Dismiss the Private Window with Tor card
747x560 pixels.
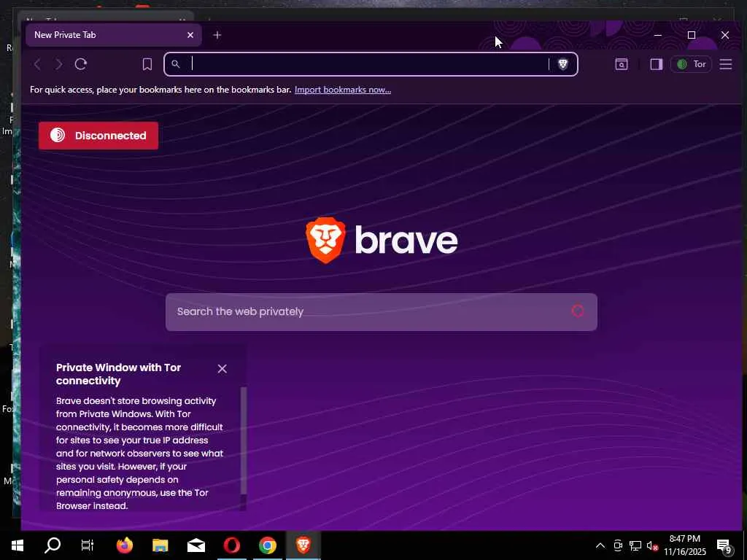pos(222,368)
